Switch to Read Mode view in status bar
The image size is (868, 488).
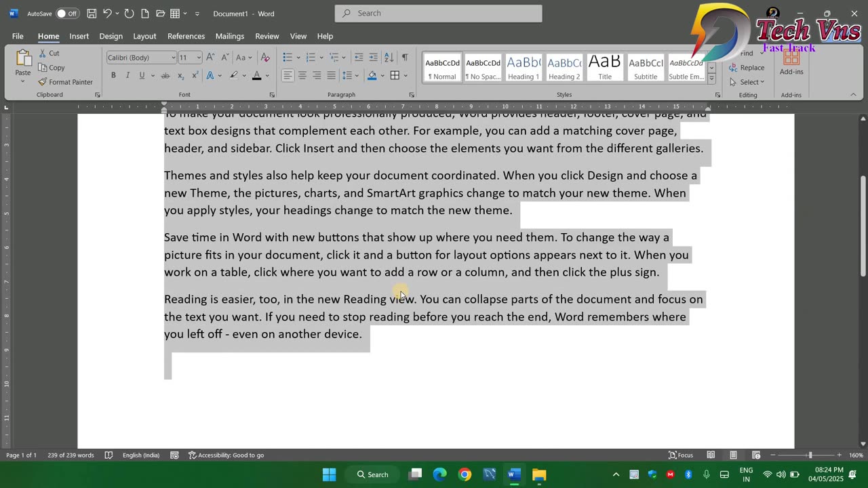point(711,455)
